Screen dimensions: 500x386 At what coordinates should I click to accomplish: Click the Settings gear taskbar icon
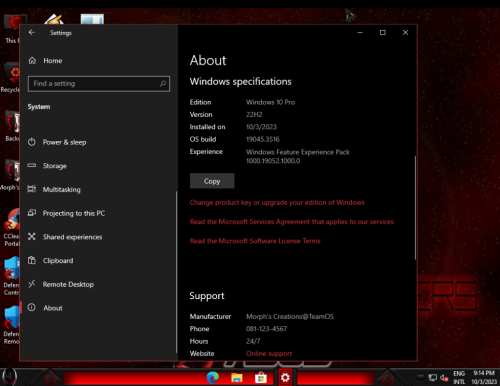click(x=285, y=378)
